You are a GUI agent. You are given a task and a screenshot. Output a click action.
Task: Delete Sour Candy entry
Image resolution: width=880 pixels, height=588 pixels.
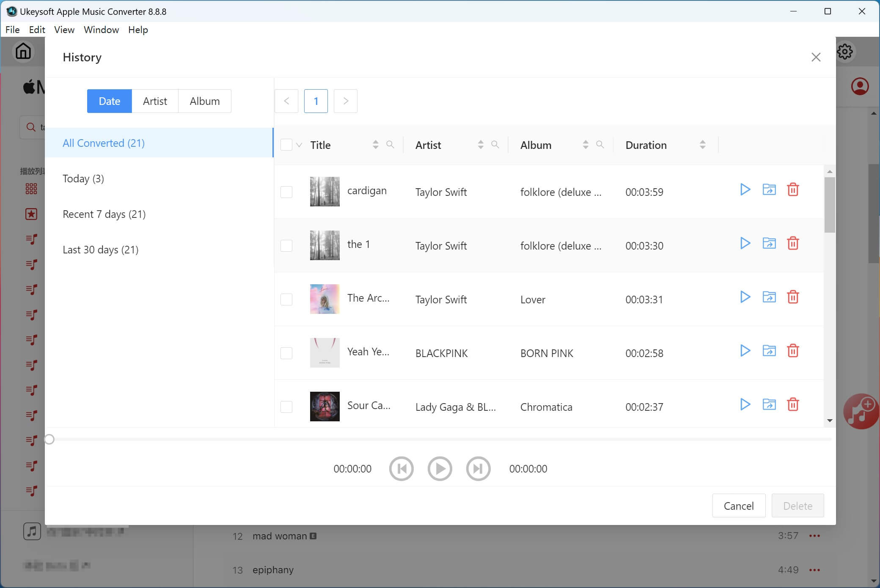point(793,404)
